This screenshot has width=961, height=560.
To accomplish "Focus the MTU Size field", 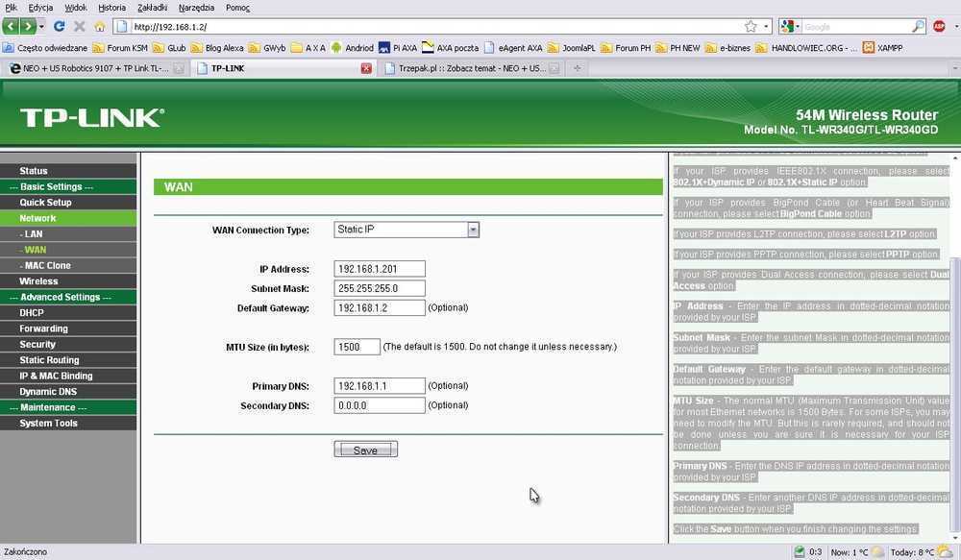I will [x=357, y=347].
